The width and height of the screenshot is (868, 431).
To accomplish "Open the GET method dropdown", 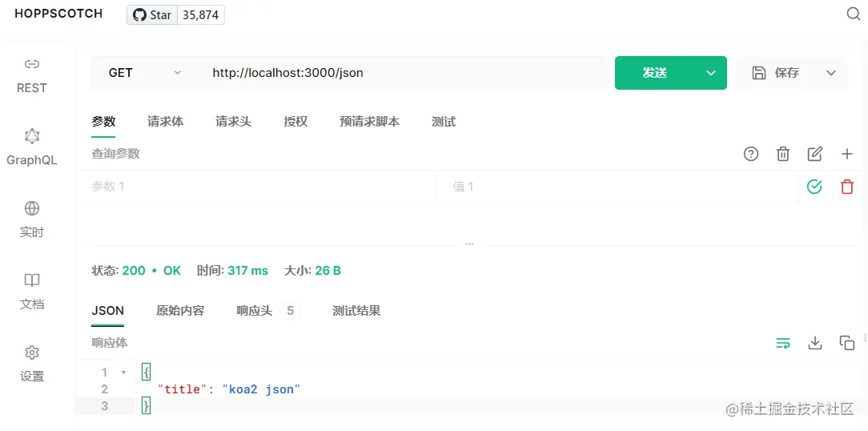I will click(145, 73).
